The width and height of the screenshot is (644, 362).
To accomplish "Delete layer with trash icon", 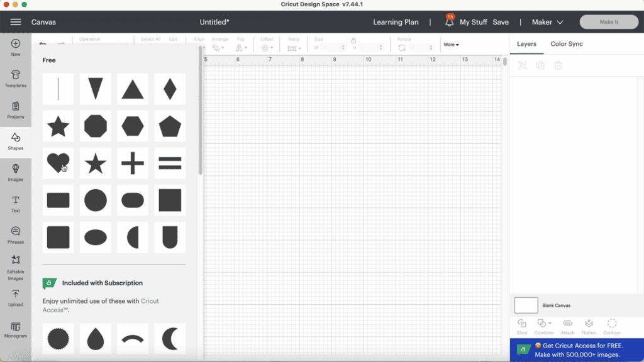I will [558, 65].
